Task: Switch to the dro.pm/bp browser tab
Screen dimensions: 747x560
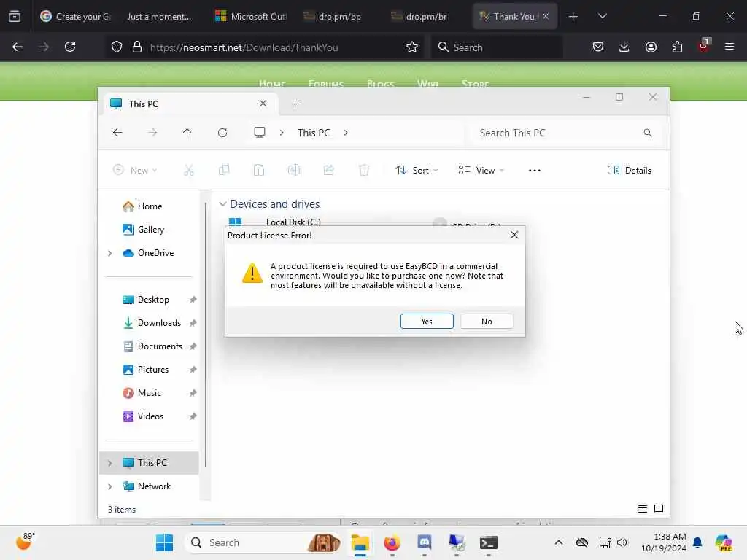Action: [x=333, y=16]
